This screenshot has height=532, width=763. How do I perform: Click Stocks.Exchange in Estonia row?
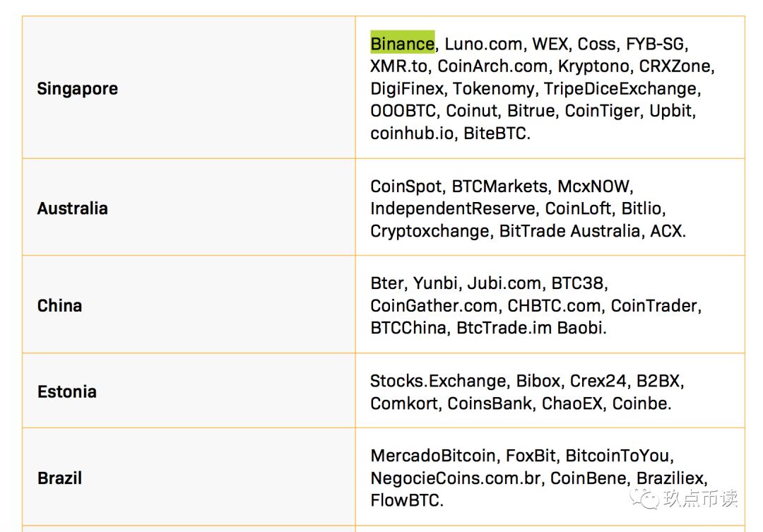(438, 381)
